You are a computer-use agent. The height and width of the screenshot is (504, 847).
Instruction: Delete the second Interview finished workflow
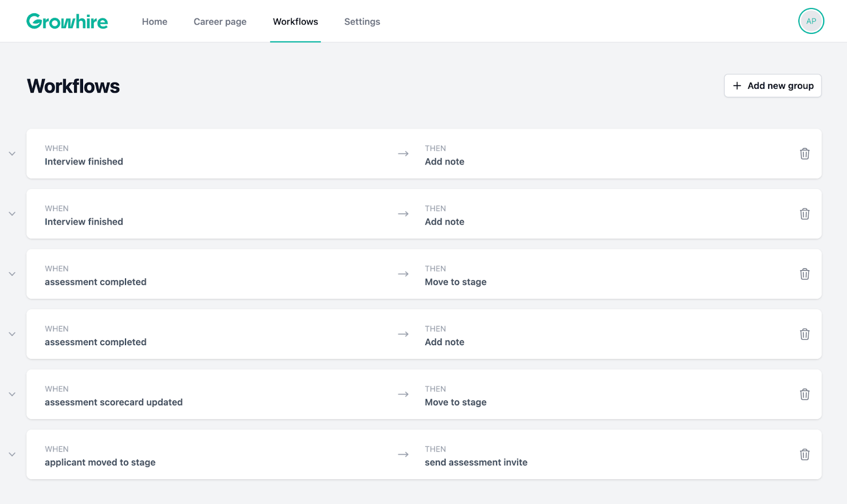[805, 214]
